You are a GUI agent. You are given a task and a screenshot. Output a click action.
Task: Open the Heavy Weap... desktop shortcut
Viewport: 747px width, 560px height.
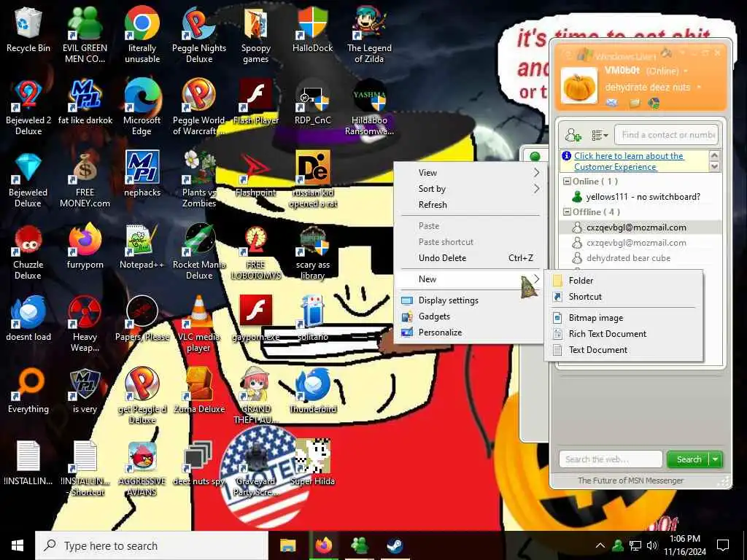click(85, 323)
